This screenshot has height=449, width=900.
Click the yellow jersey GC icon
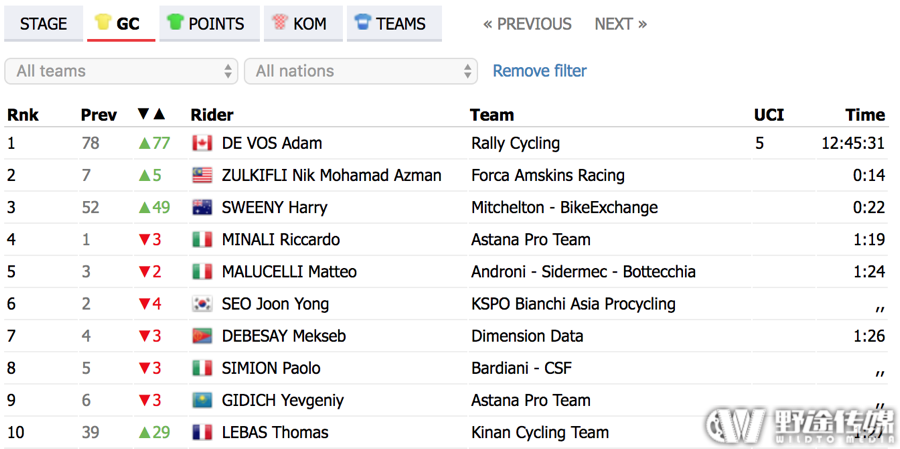click(x=104, y=23)
